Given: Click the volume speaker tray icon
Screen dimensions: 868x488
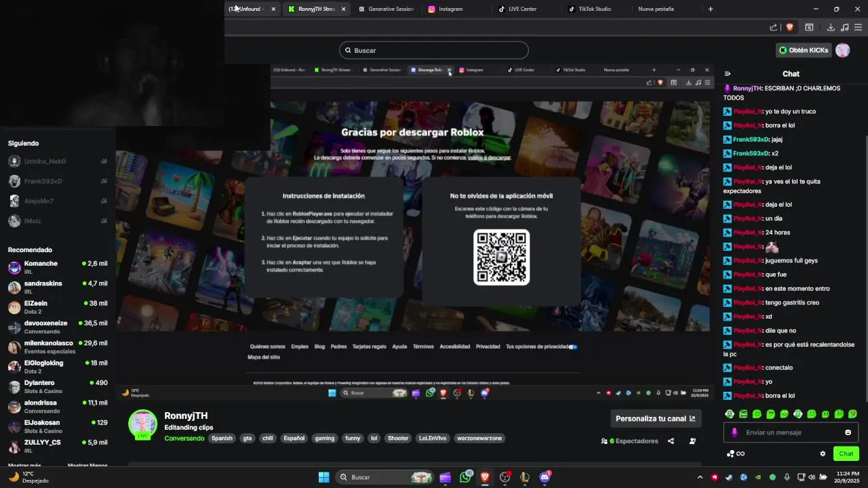Looking at the screenshot, I should coord(812,477).
